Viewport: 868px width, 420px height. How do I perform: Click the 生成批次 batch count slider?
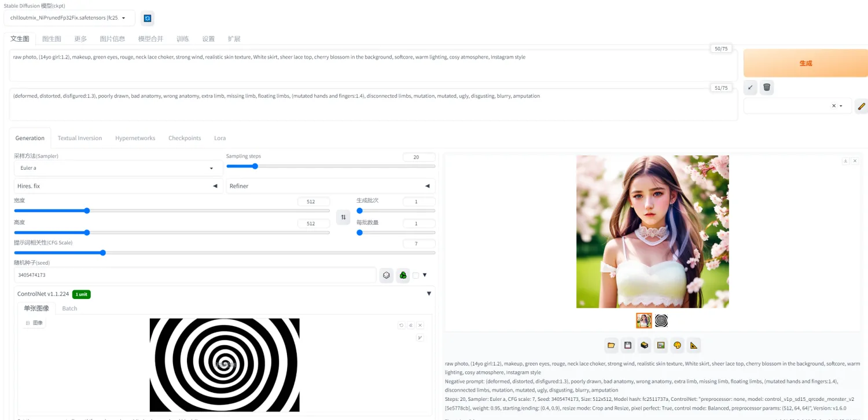click(396, 211)
